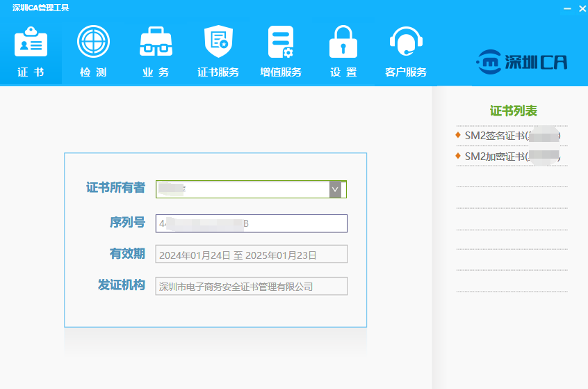Click the 证书所有者 combo box field
This screenshot has height=389, width=588.
point(242,189)
